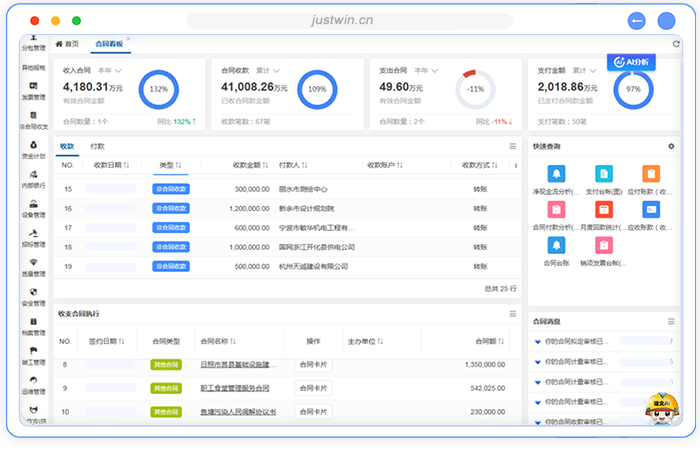Open 本年 dropdown on 支出合同 card

coord(426,71)
